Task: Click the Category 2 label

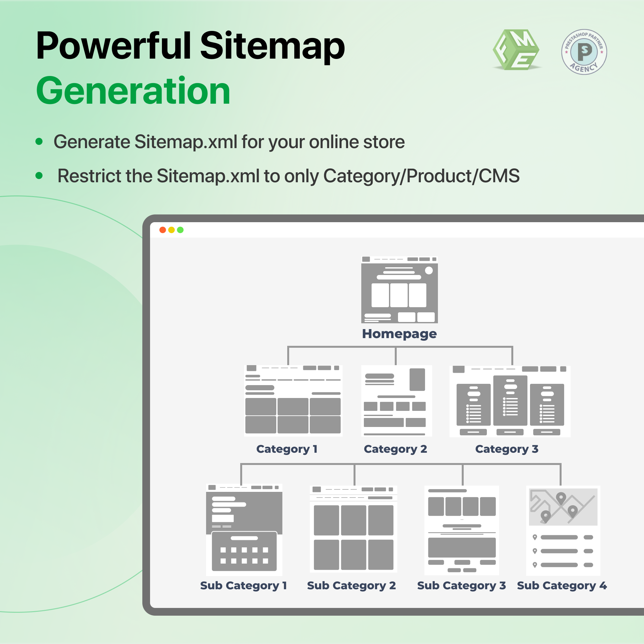Action: [395, 449]
